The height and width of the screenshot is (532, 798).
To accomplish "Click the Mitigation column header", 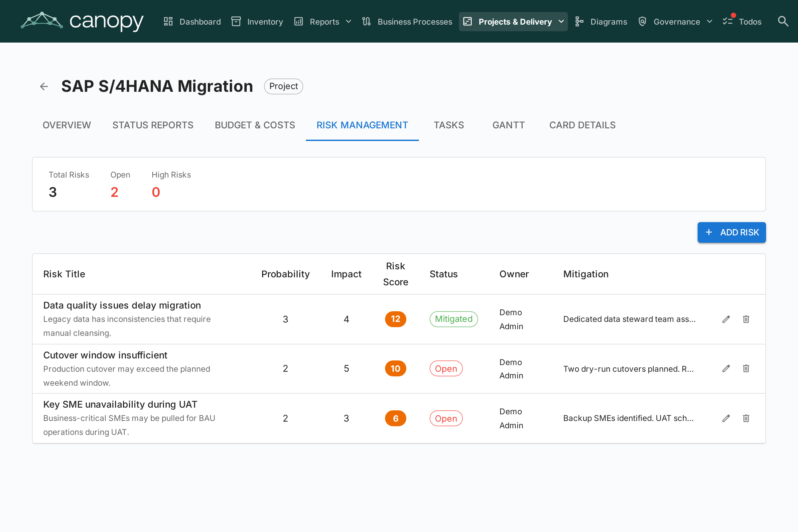I will (586, 274).
